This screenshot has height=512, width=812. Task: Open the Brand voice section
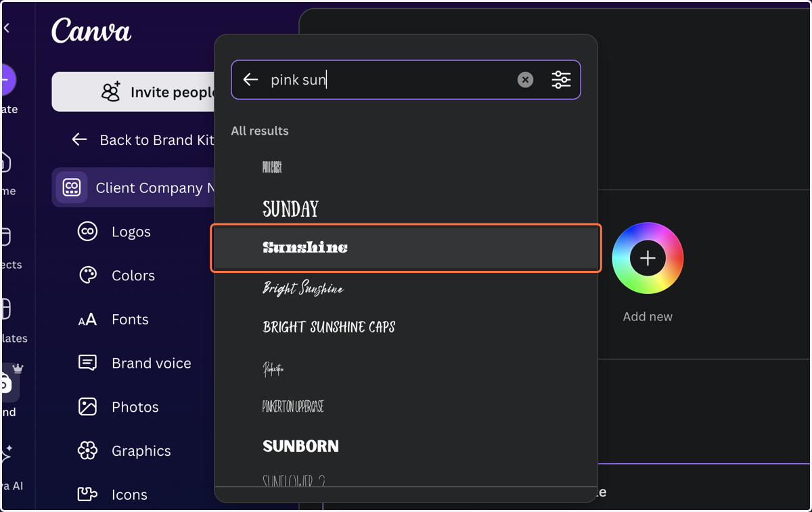[x=151, y=364]
